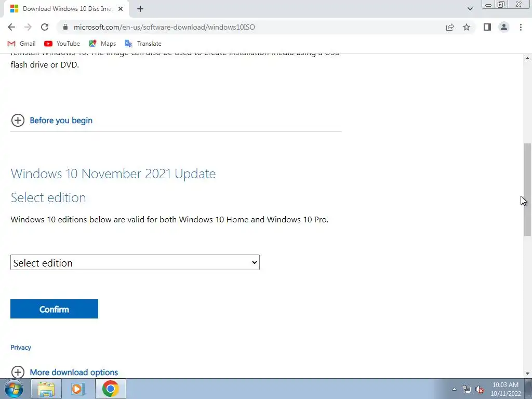Reload the current page
Viewport: 532px width, 399px height.
45,27
